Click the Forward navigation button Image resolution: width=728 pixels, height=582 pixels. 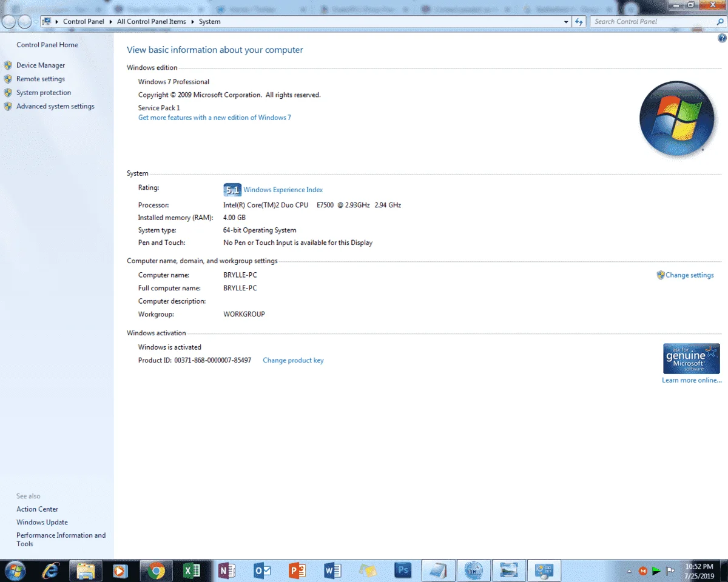24,22
